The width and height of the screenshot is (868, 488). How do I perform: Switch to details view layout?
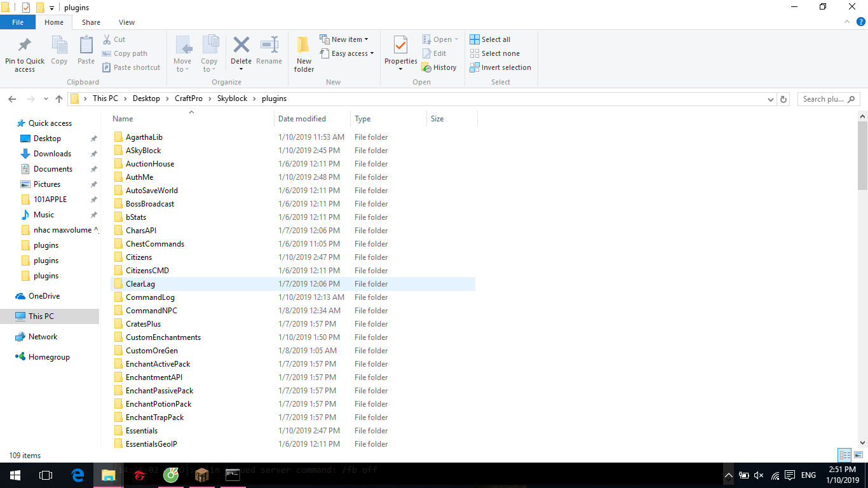click(844, 455)
